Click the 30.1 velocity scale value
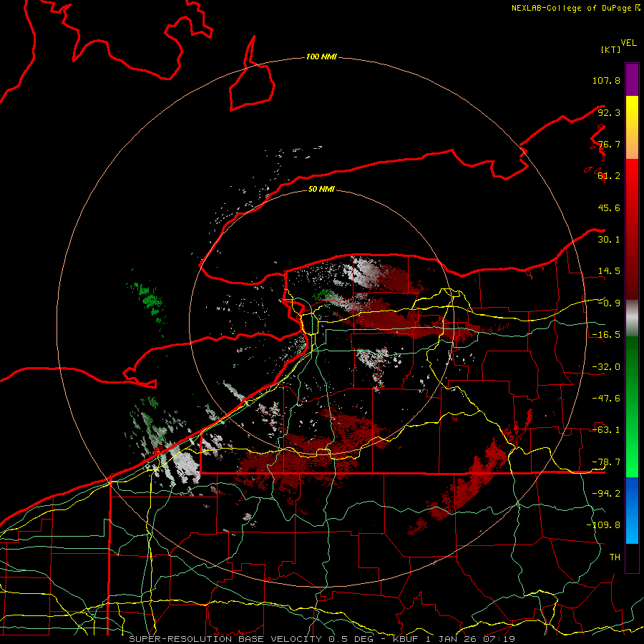Viewport: 644px width, 644px height. (x=609, y=240)
